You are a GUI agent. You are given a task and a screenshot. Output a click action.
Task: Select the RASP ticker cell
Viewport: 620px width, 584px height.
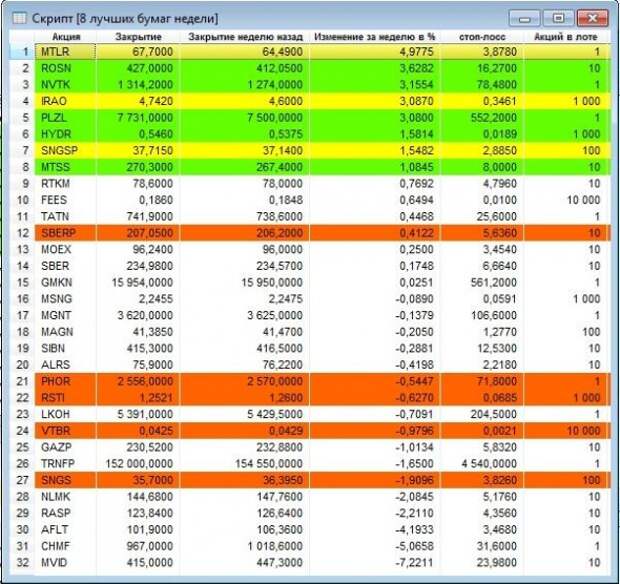tap(66, 513)
